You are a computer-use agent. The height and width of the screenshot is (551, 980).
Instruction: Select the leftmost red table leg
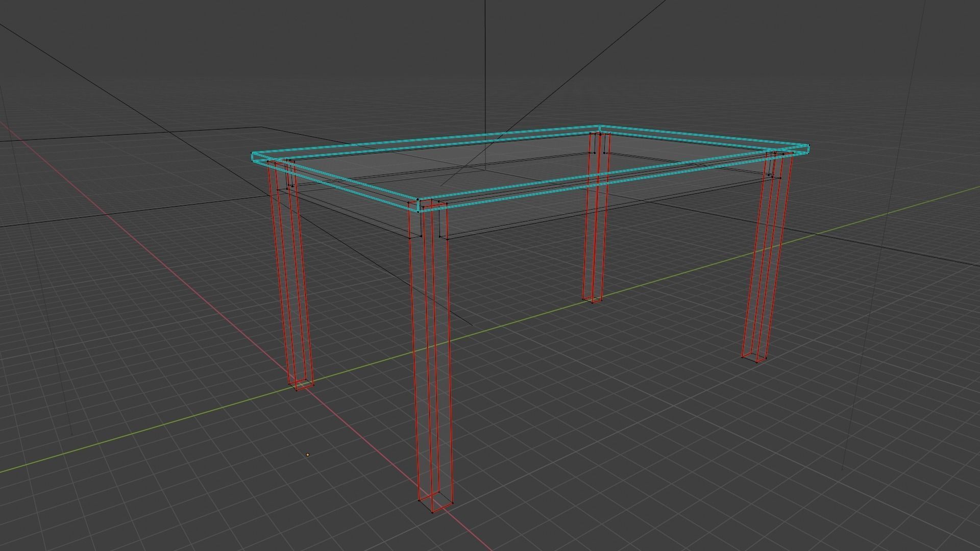pyautogui.click(x=290, y=275)
